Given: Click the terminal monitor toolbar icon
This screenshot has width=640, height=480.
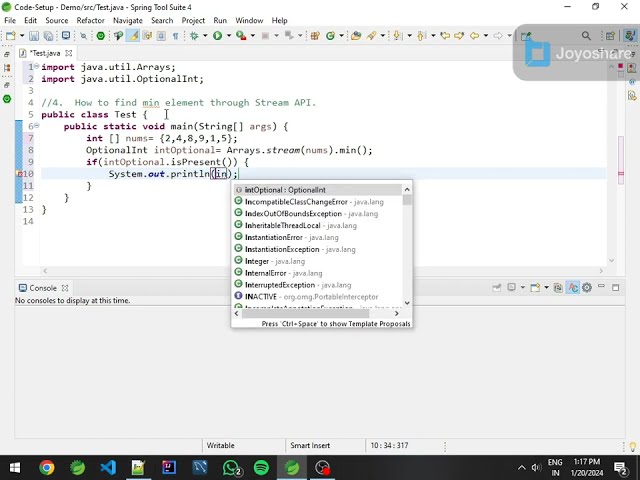Looking at the screenshot, I should click(x=66, y=36).
